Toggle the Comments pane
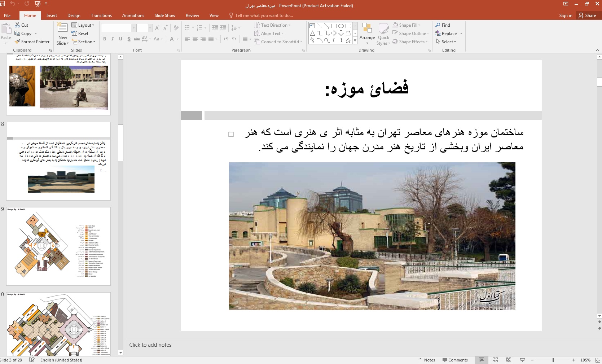This screenshot has height=364, width=602. (x=455, y=360)
